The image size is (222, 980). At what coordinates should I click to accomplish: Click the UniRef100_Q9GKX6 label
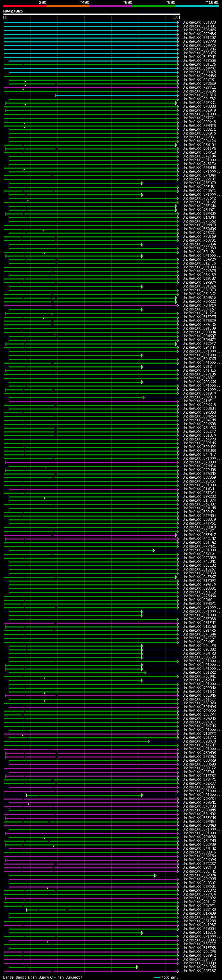(199, 382)
